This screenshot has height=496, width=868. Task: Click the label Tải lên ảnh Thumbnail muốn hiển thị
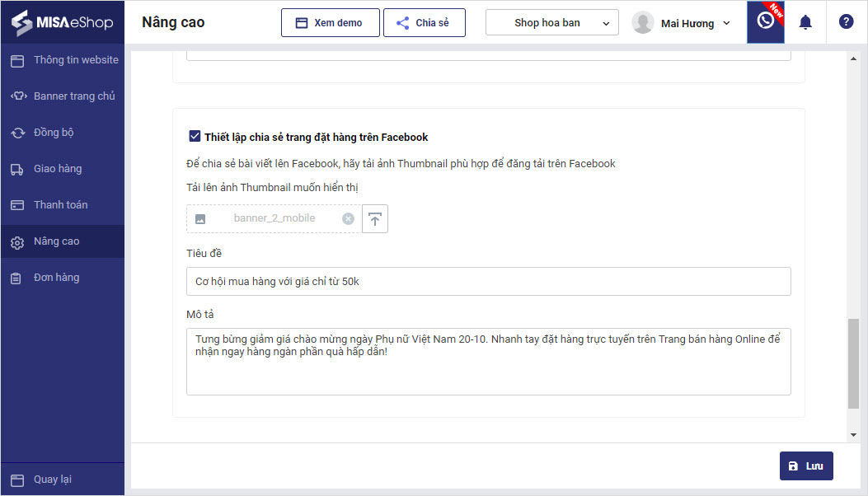(272, 188)
